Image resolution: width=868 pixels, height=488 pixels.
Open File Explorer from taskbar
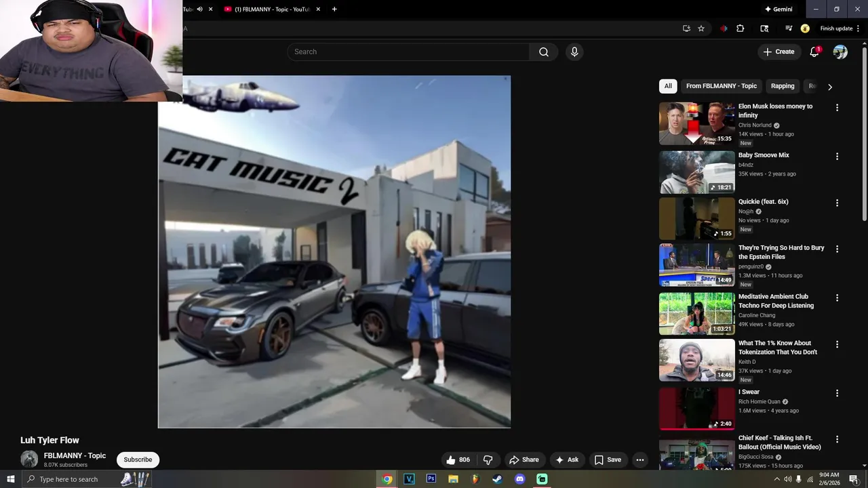(x=453, y=479)
